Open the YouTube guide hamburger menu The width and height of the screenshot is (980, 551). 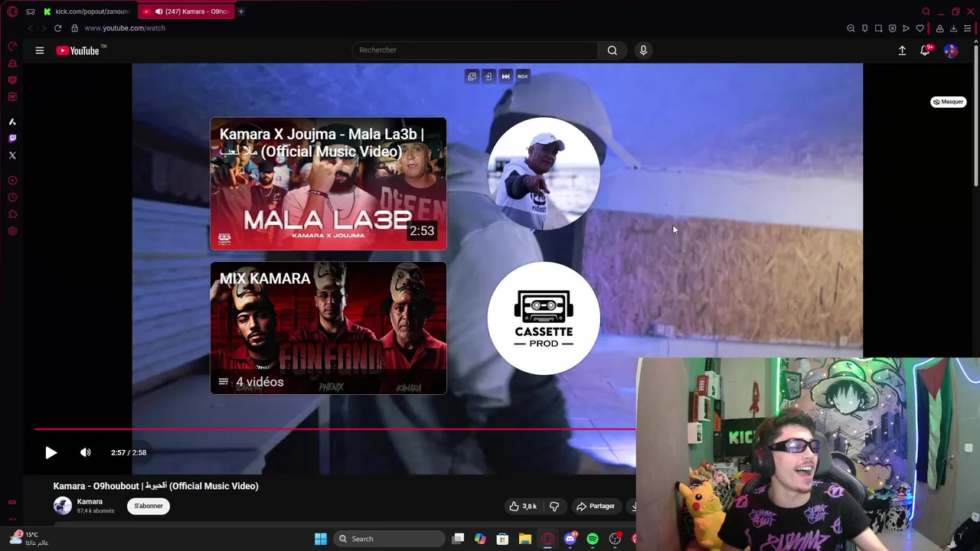coord(40,51)
